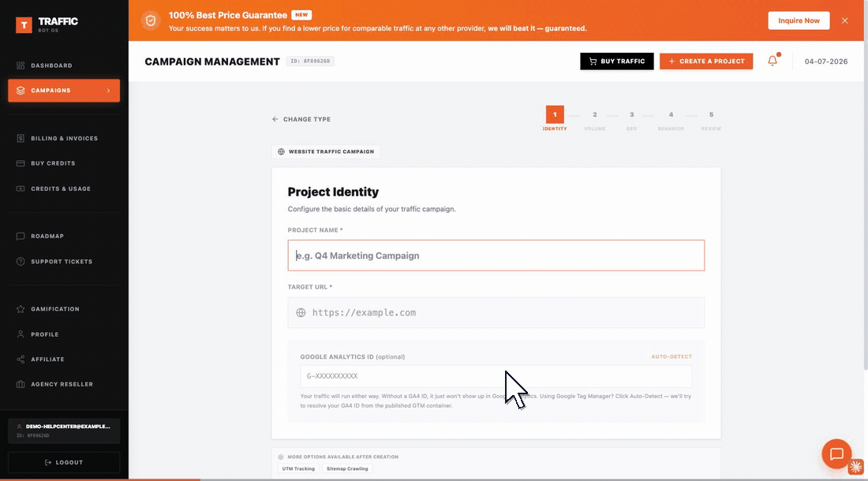Image resolution: width=868 pixels, height=481 pixels.
Task: Open the live chat bubble
Action: (x=836, y=454)
